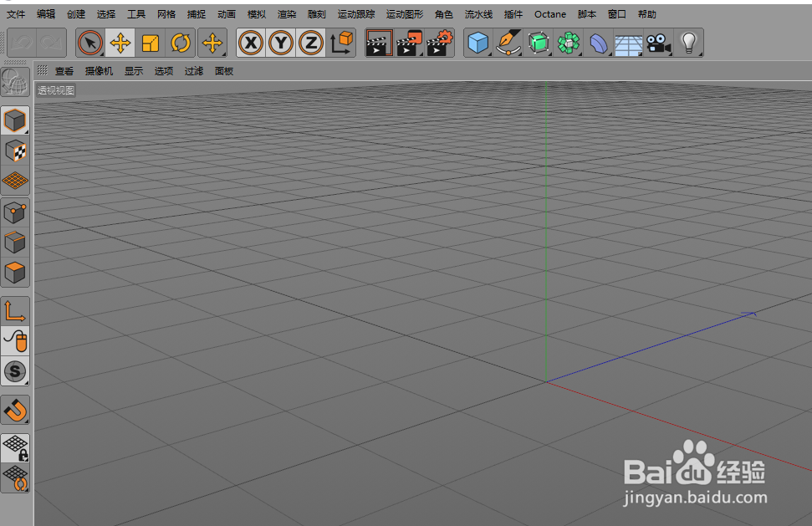The height and width of the screenshot is (526, 812).
Task: Toggle viewport solo S icon
Action: (x=15, y=371)
